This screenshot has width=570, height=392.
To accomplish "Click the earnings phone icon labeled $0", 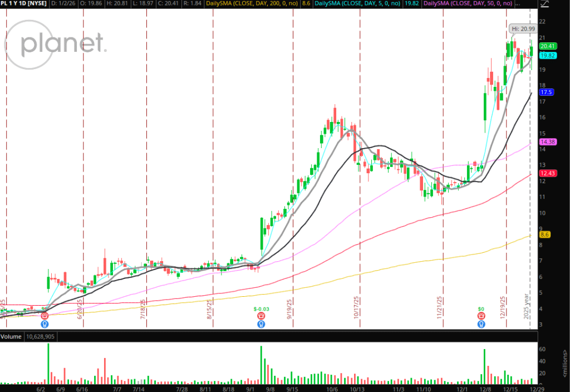I will point(480,316).
